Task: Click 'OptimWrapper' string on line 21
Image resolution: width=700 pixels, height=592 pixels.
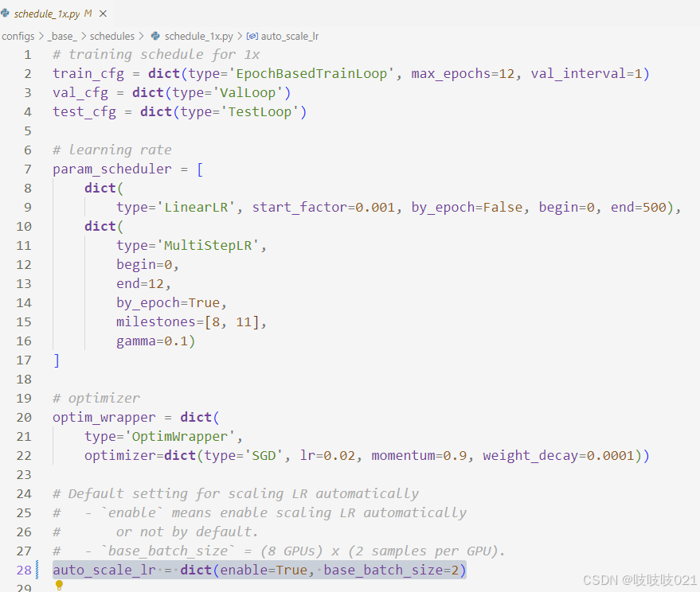Action: 180,436
